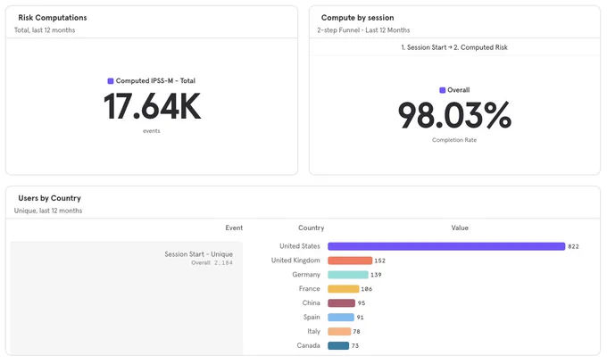
Task: Click the 152 value label
Action: pyautogui.click(x=379, y=261)
